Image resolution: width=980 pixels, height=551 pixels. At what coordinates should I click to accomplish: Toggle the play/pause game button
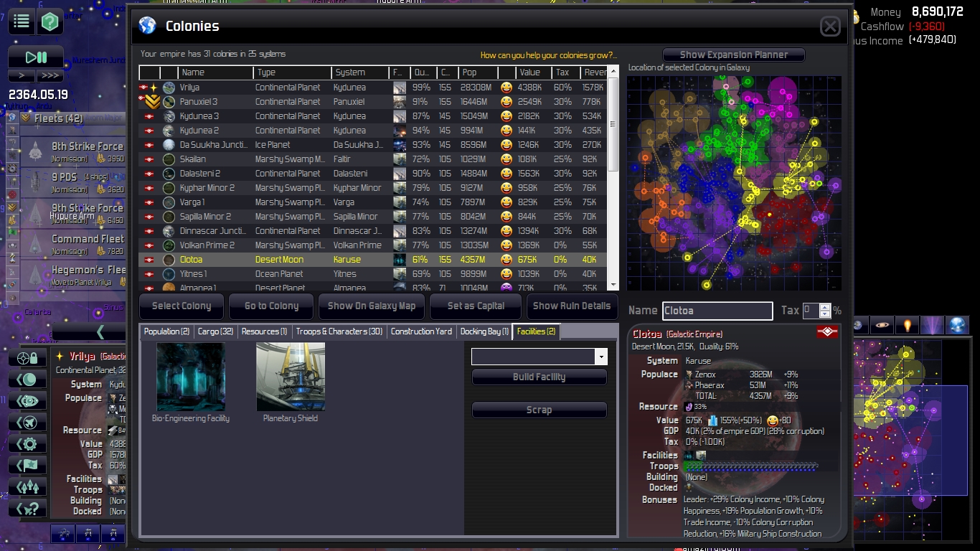(x=36, y=57)
